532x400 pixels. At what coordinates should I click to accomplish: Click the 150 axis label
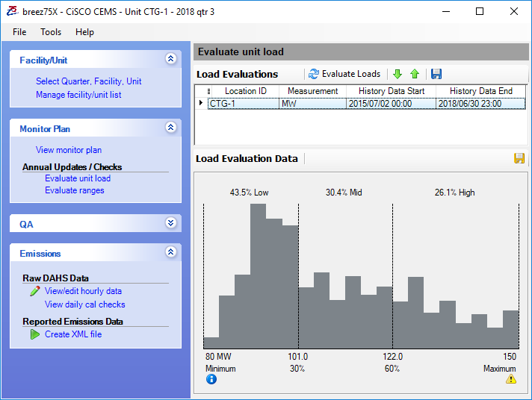(510, 357)
